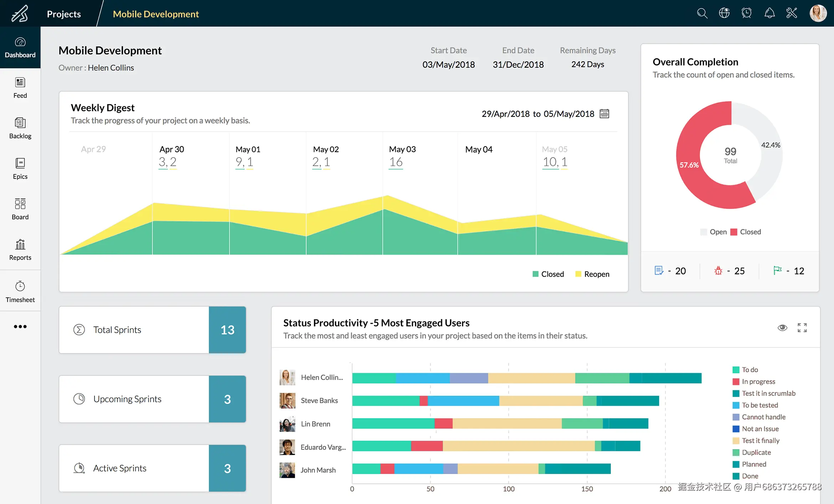
Task: Open the Total Sprints card
Action: pyautogui.click(x=152, y=330)
